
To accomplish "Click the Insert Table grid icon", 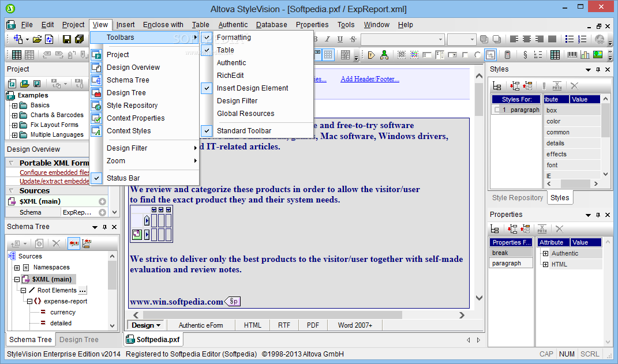I will pyautogui.click(x=17, y=55).
